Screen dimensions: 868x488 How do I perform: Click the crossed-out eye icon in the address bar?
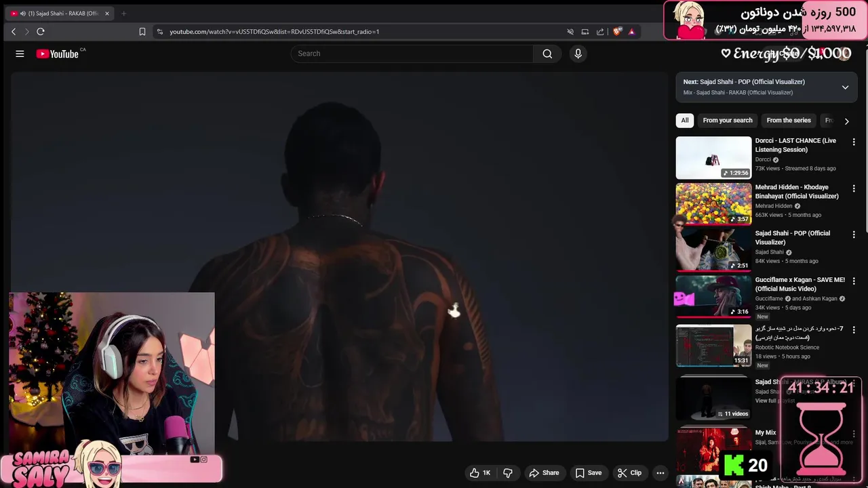pyautogui.click(x=570, y=32)
